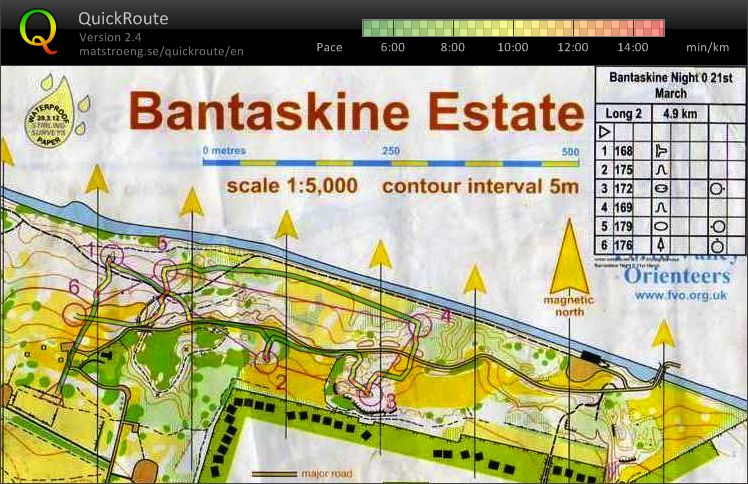The image size is (748, 484).
Task: Click the '12:00' pace value
Action: point(573,47)
